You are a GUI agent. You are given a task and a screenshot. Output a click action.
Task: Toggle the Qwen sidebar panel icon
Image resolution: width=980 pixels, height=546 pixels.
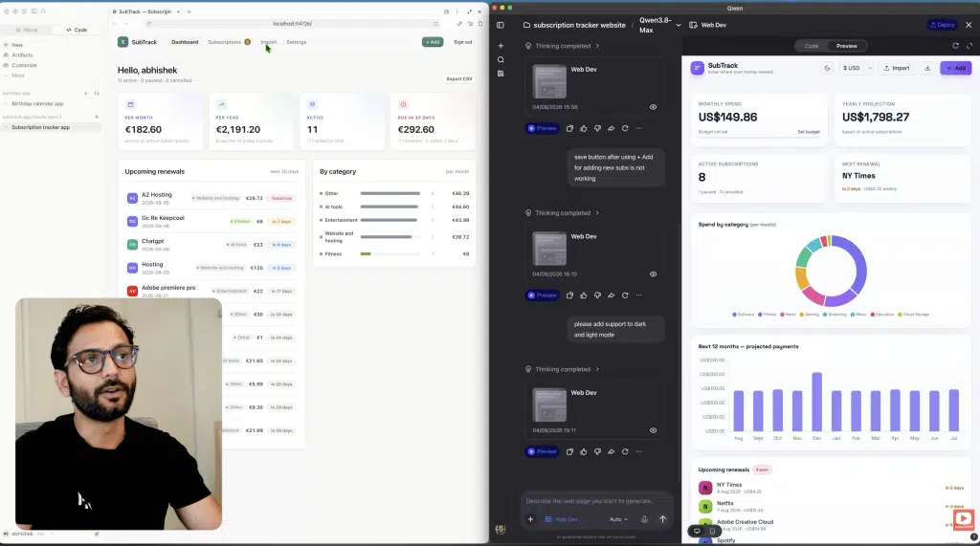pos(500,25)
